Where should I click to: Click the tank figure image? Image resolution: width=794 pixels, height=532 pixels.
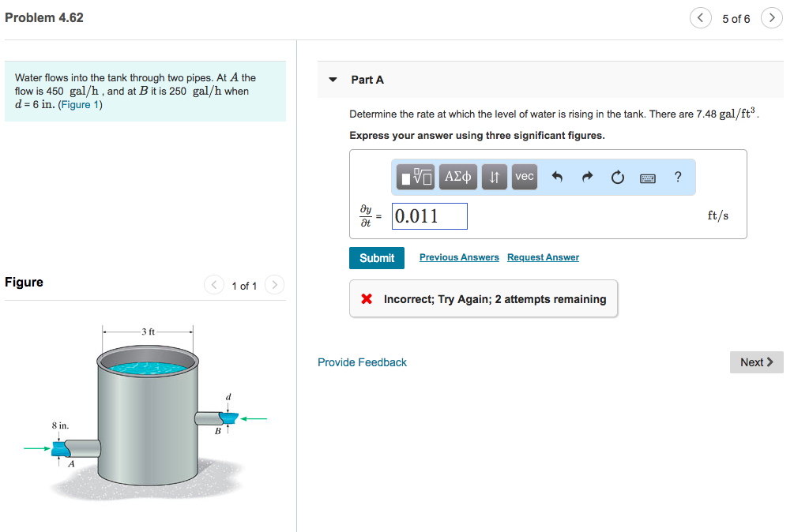point(146,414)
